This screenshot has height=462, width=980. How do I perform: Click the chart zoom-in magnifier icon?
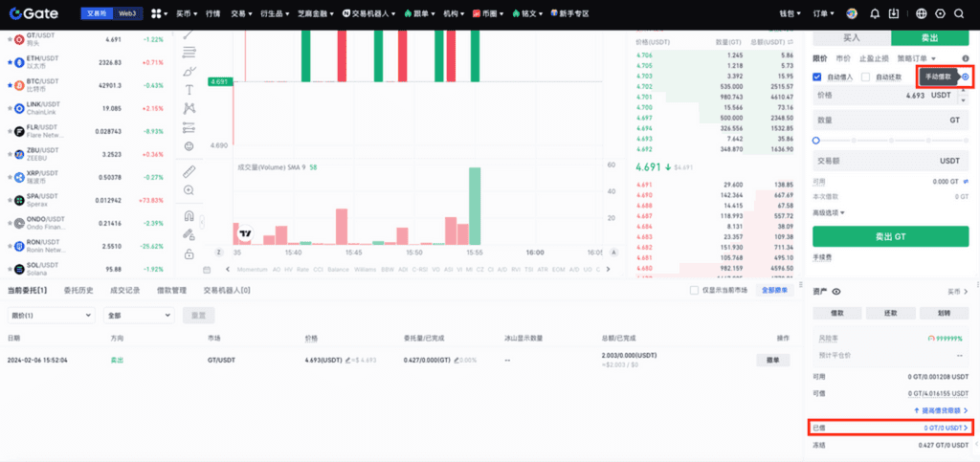point(189,190)
